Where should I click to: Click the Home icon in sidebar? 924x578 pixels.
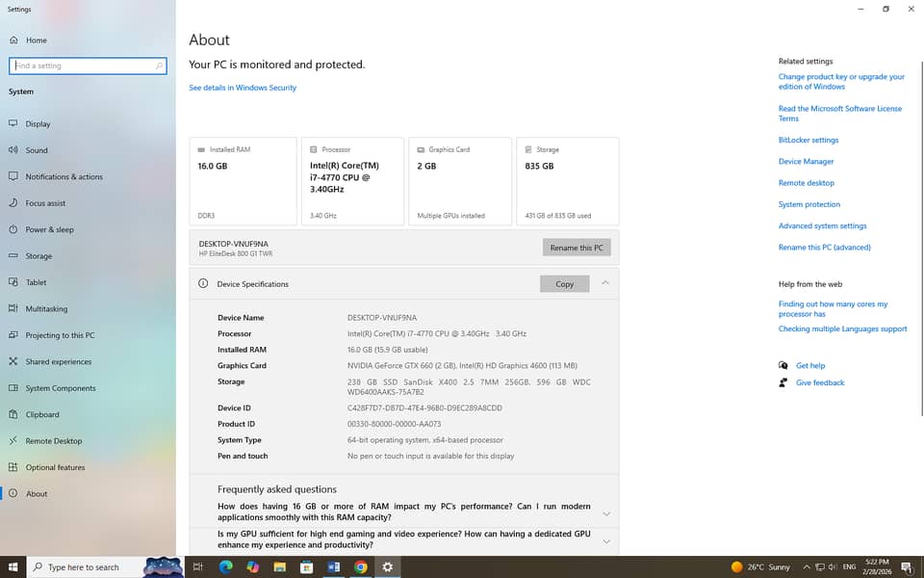pos(13,40)
